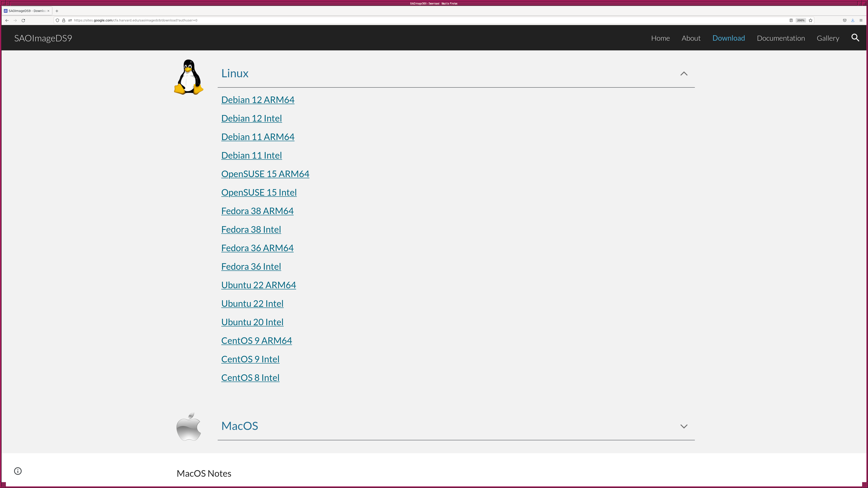
Task: Open the Firefox hamburger application menu
Action: tap(861, 20)
